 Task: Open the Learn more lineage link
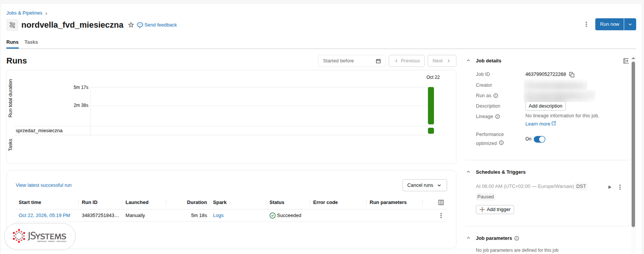[x=541, y=124]
